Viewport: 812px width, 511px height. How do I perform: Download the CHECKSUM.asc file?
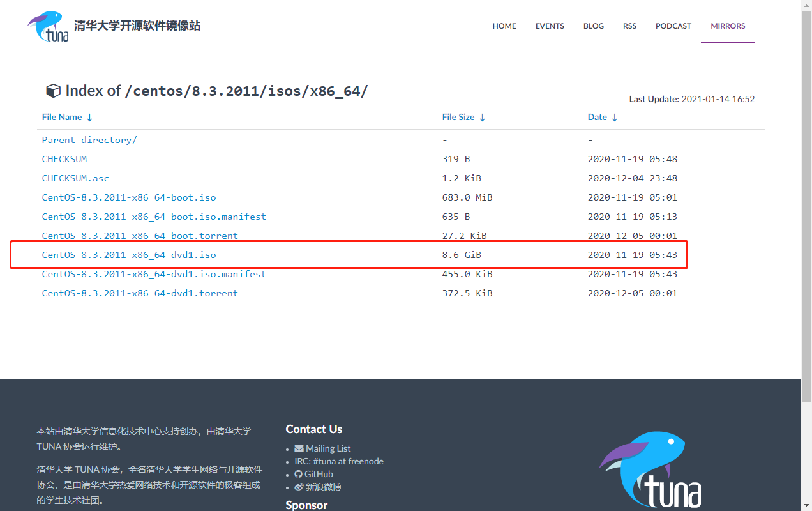pos(75,178)
